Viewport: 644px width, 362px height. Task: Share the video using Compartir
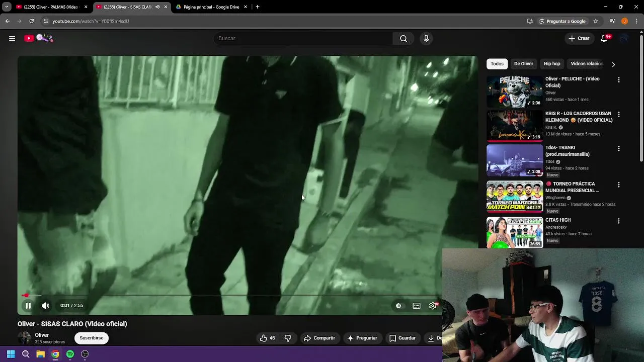click(x=319, y=338)
